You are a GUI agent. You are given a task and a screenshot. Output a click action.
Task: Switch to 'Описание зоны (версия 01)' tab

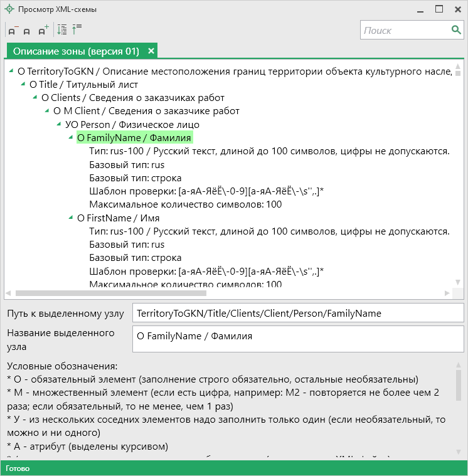[x=75, y=51]
